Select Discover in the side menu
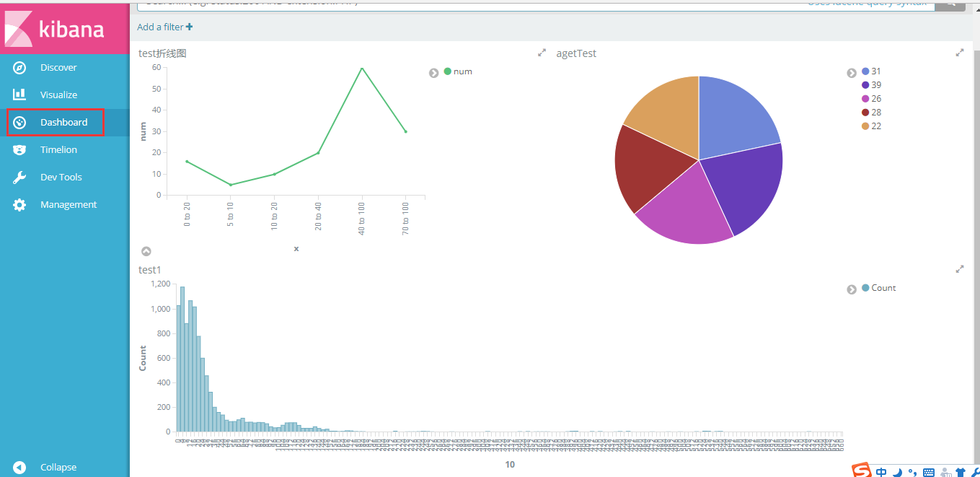The height and width of the screenshot is (477, 980). pos(58,67)
